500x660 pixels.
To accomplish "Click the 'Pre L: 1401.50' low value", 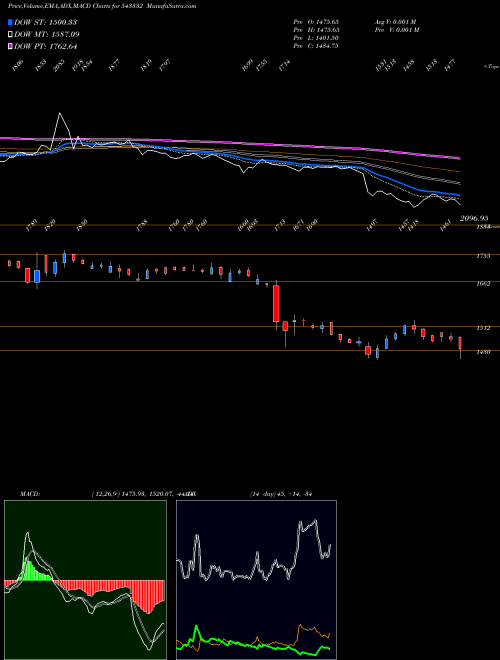I will 316,38.
